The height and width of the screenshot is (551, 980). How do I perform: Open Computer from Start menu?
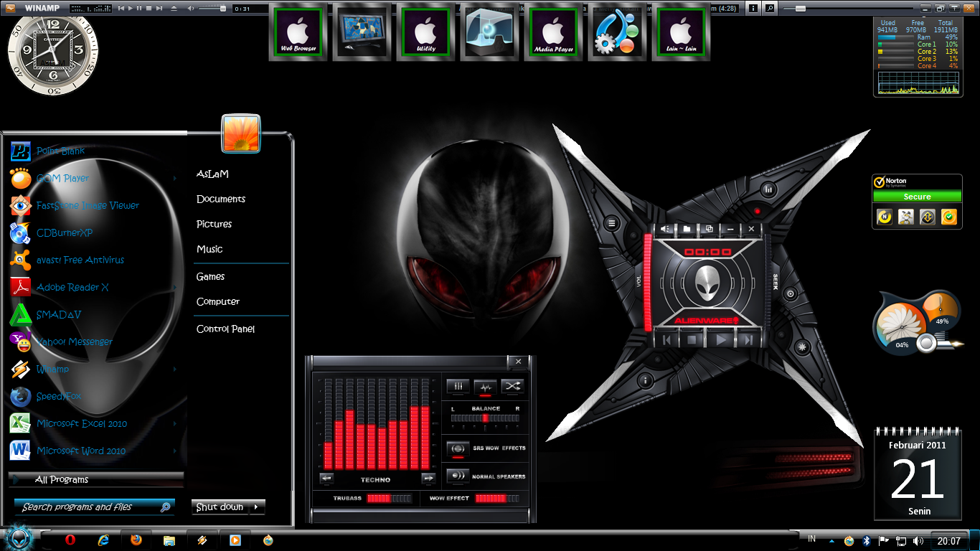pos(218,301)
